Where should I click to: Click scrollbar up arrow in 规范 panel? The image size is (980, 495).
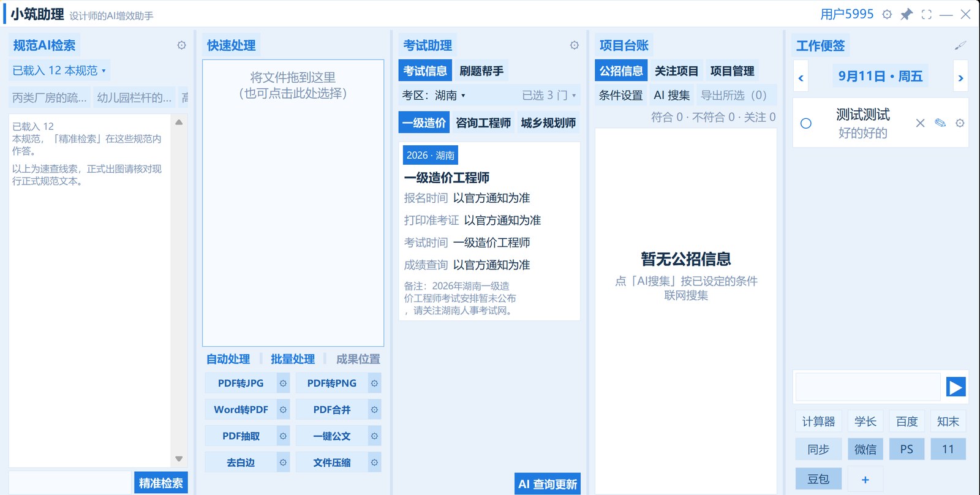coord(179,123)
